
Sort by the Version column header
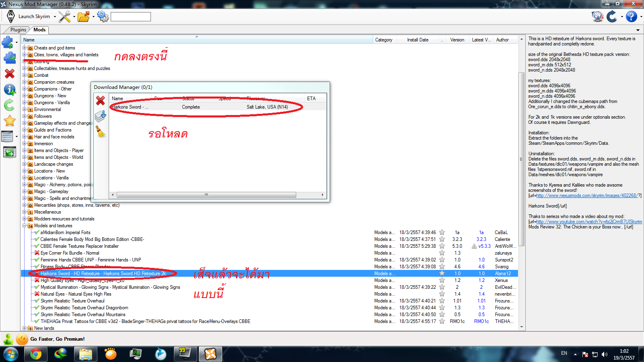click(x=457, y=40)
